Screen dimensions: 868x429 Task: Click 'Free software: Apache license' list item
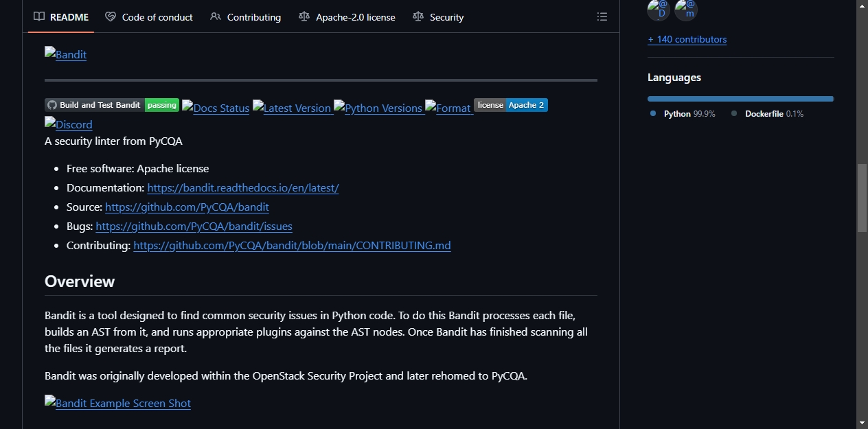pos(137,168)
